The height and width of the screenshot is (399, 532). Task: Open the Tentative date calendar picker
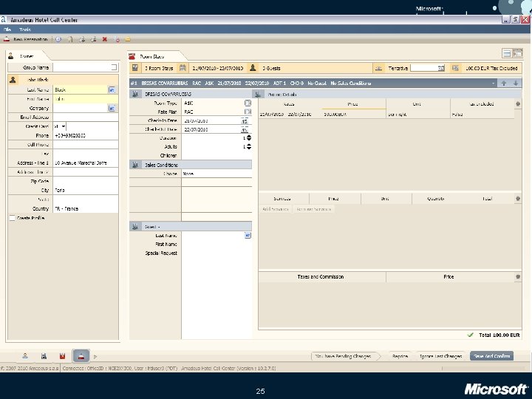tap(440, 68)
